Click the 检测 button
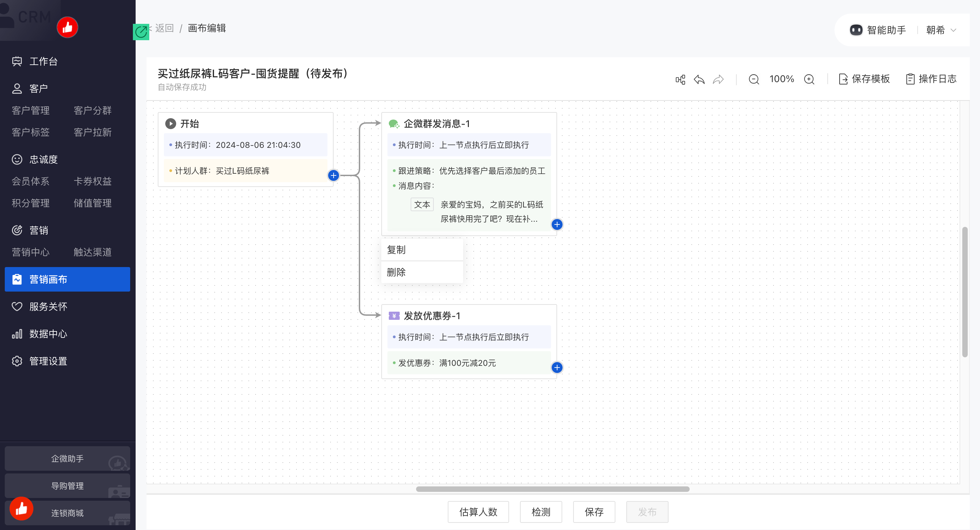 (x=541, y=512)
